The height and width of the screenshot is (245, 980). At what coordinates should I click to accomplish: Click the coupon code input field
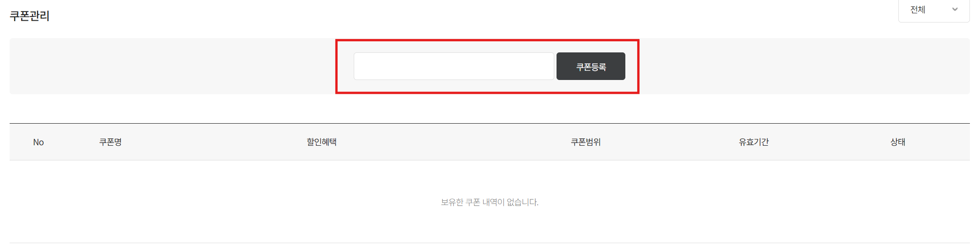coord(454,66)
